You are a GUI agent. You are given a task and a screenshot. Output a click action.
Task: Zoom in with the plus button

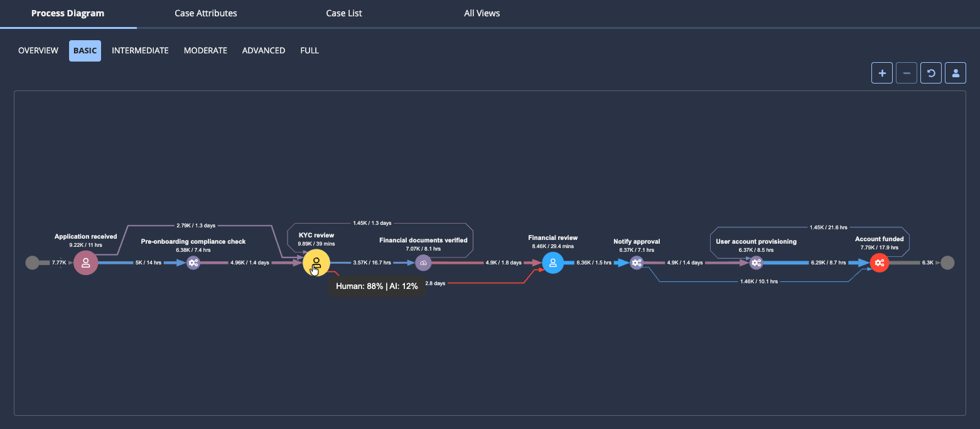(882, 73)
